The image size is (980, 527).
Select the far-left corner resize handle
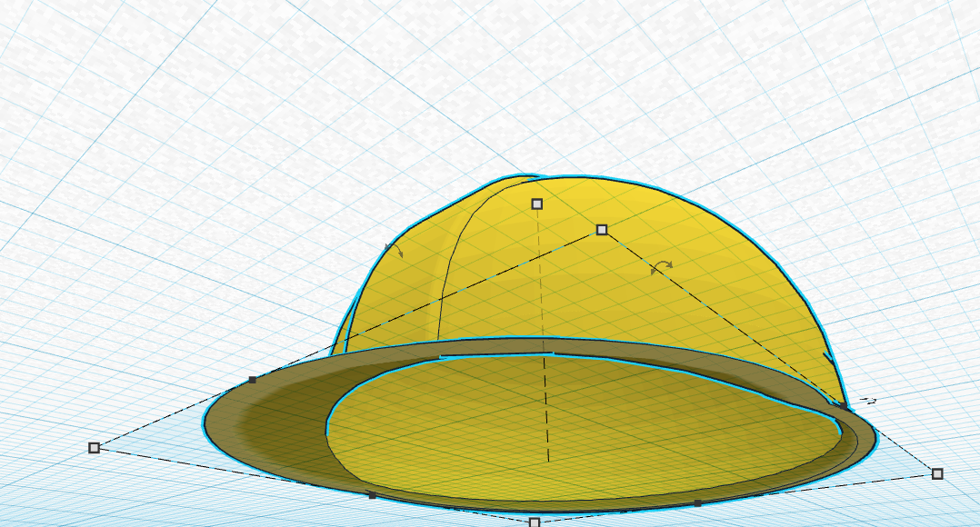95,448
